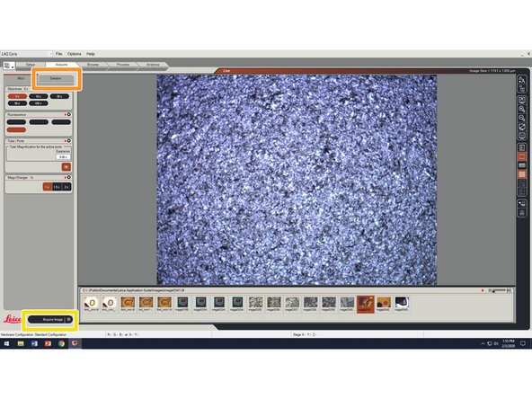Click the upper magnifier zoom icon

pyautogui.click(x=522, y=110)
